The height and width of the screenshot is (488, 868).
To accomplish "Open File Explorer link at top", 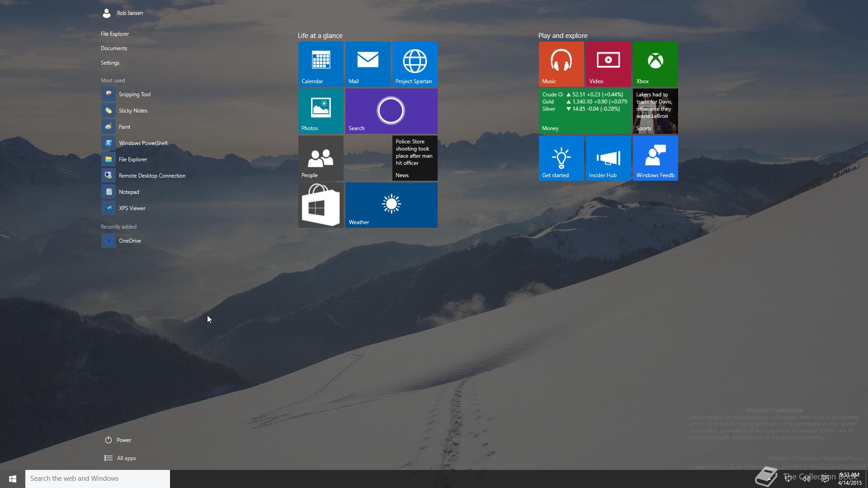I will [x=115, y=34].
